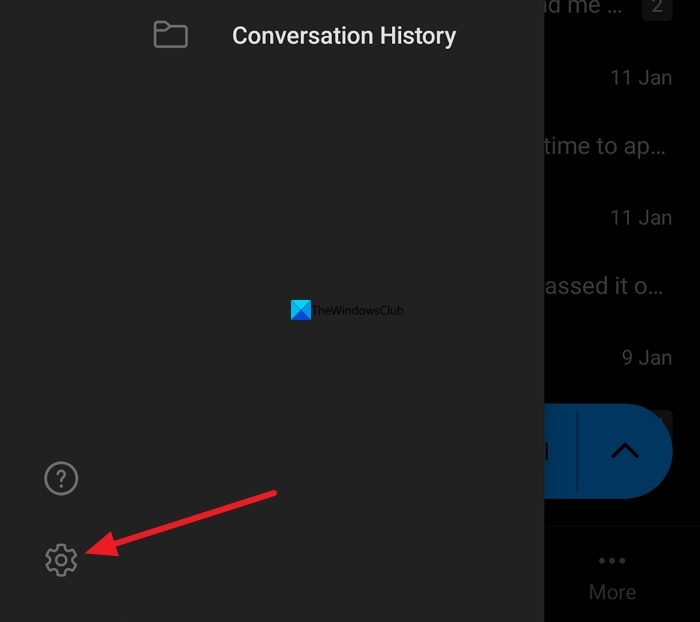This screenshot has height=622, width=700.
Task: Click the dark account rail left of folder icon
Action: coord(60,250)
